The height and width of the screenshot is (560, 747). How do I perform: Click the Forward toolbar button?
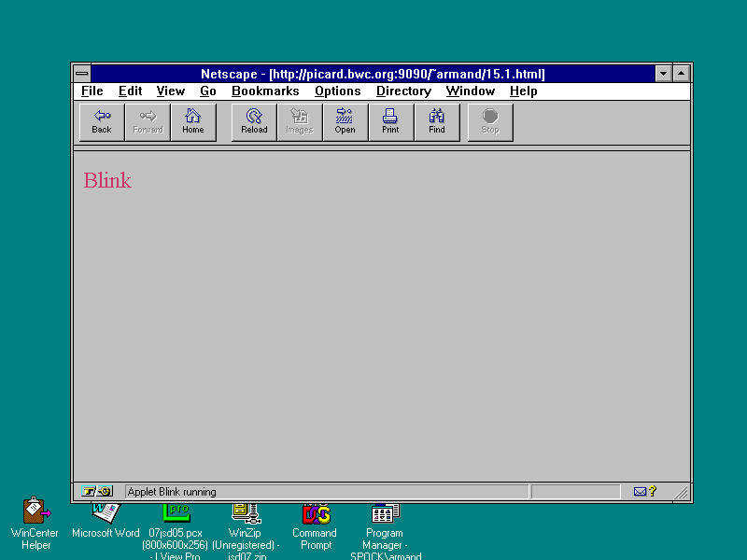click(x=148, y=122)
